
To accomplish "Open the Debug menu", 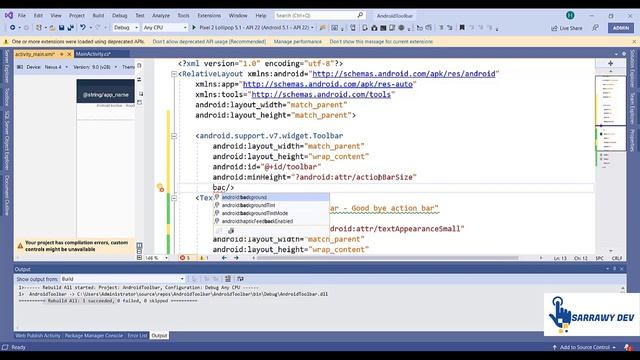I will pyautogui.click(x=120, y=16).
